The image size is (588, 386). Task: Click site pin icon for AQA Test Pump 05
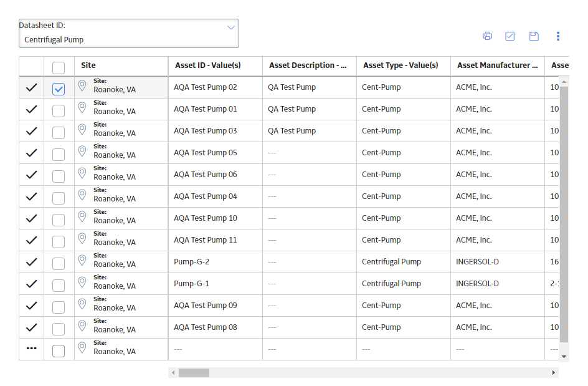82,152
